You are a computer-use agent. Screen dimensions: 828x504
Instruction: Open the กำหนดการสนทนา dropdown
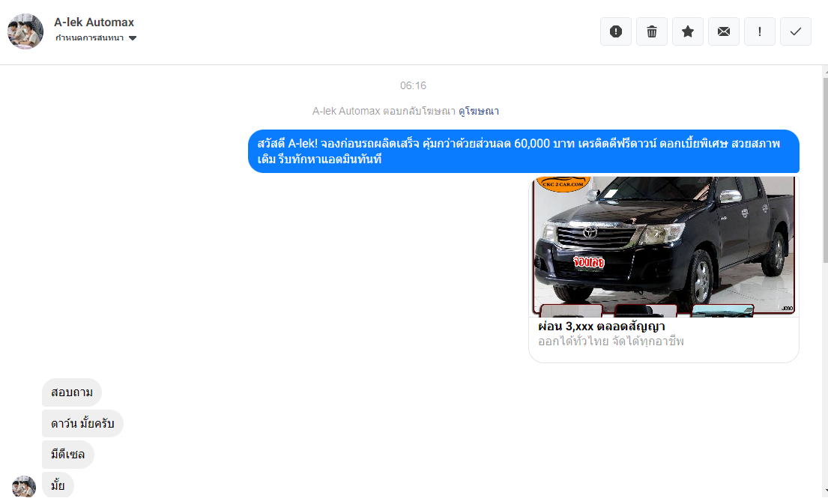tap(96, 38)
